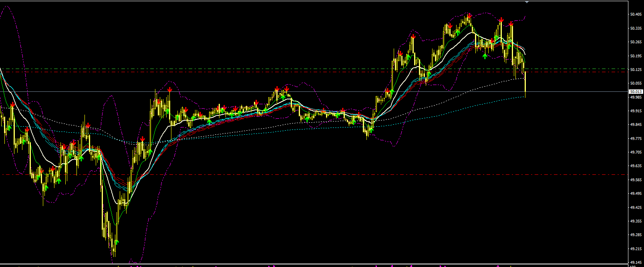Click the 50.405 price scale label
Image resolution: width=644 pixels, height=267 pixels.
pos(635,14)
